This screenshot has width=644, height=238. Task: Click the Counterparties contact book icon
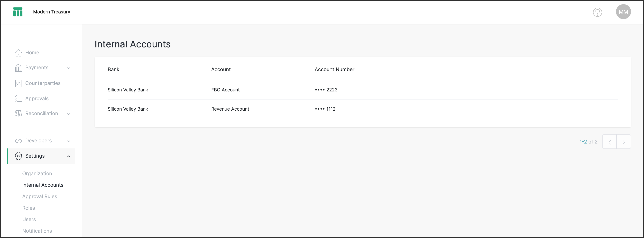tap(18, 83)
